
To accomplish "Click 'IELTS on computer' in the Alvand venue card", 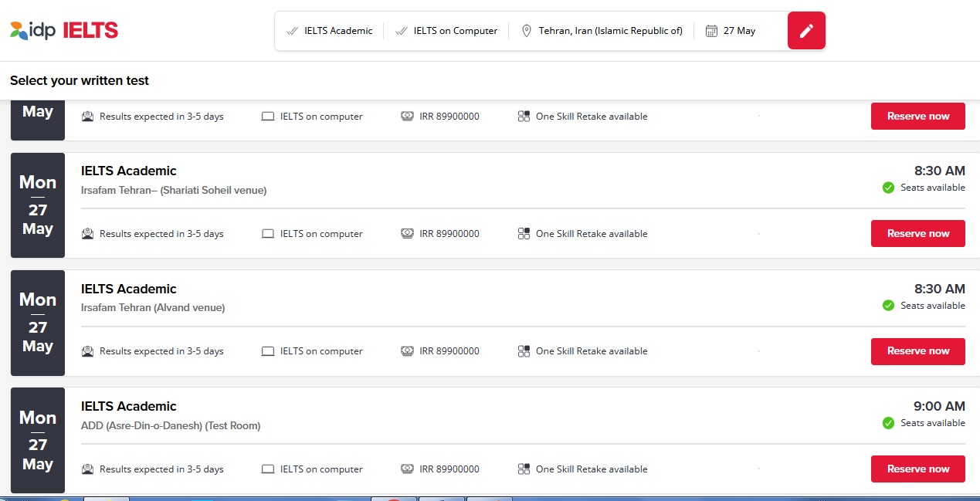I will (x=321, y=351).
